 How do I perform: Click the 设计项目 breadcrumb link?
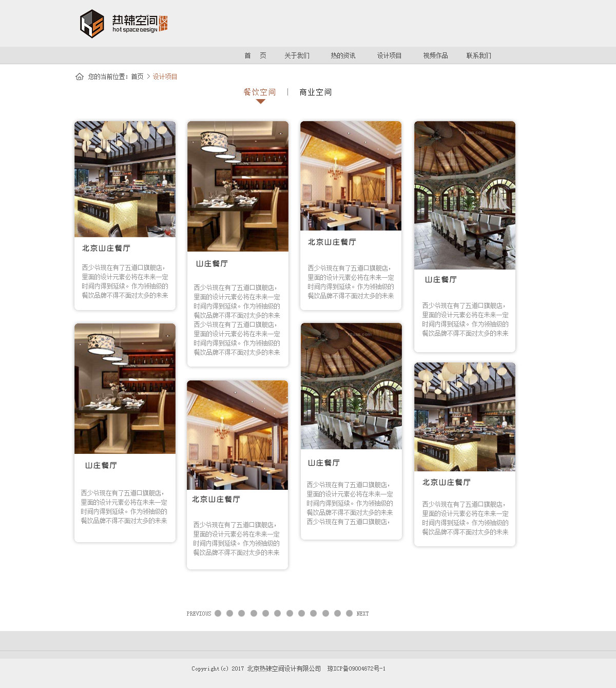click(x=165, y=77)
